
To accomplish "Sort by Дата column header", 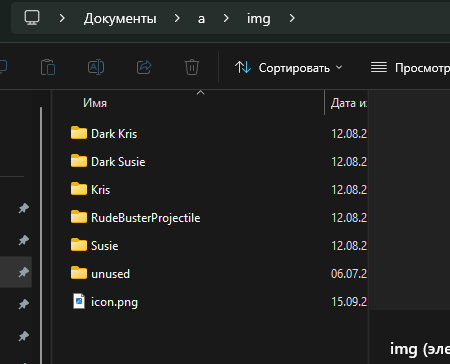I will [x=349, y=103].
